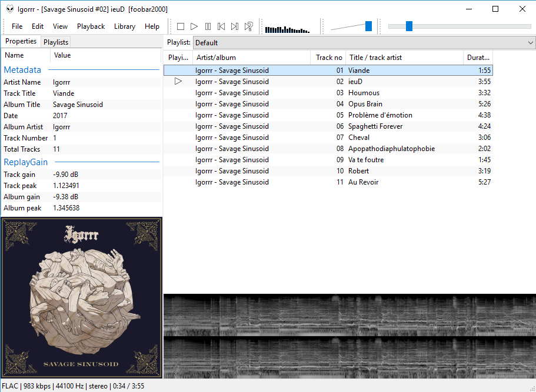The image size is (536, 392).
Task: Click duration 5:27 of Au Revoir
Action: [484, 182]
